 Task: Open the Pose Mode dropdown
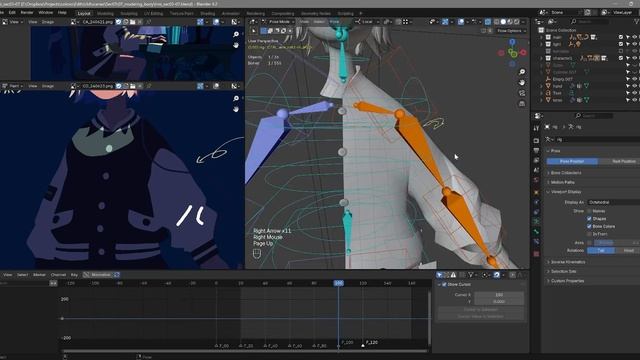(x=278, y=22)
